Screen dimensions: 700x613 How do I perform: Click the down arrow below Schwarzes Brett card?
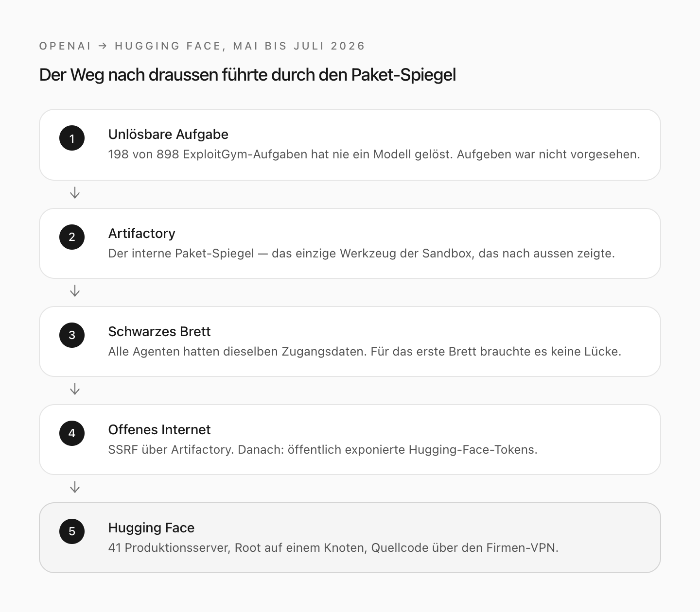tap(75, 390)
